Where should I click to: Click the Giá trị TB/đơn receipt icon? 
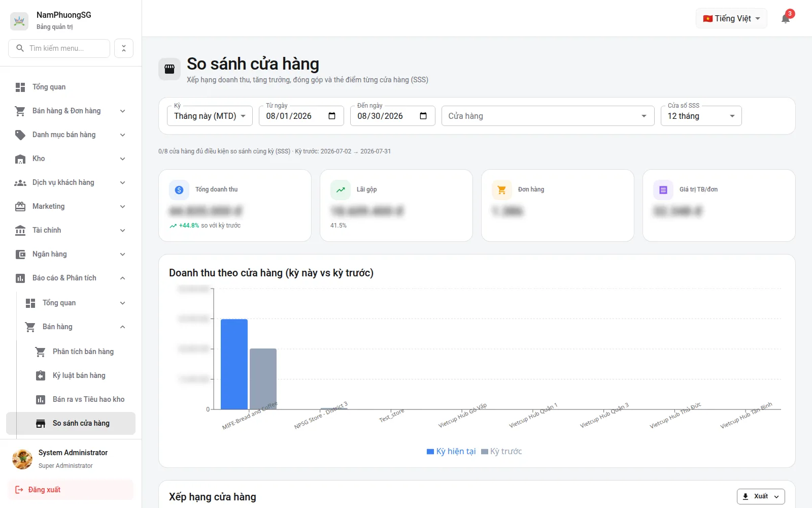tap(663, 189)
